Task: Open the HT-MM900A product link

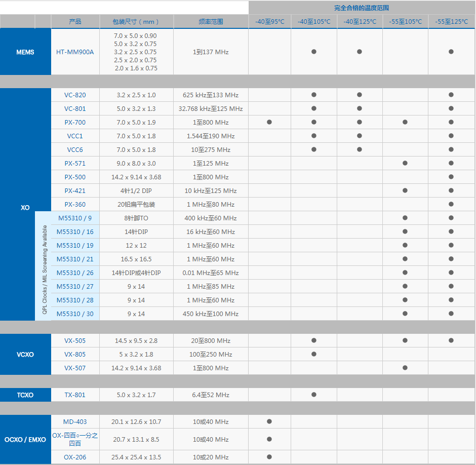Action: click(75, 52)
